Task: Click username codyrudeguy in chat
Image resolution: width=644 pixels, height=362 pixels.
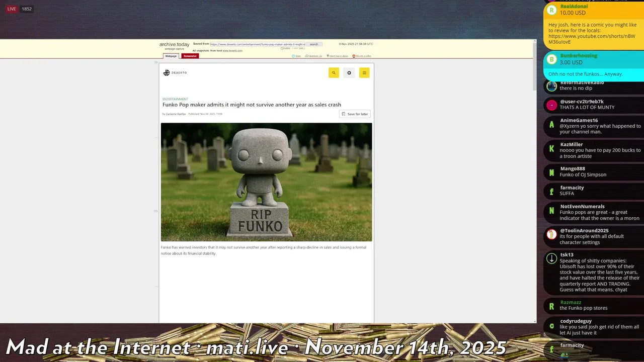Action: (576, 321)
